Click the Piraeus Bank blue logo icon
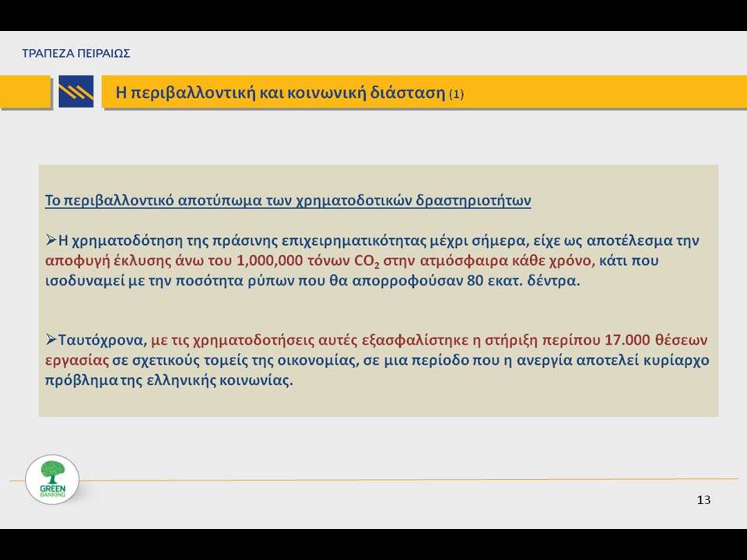The height and width of the screenshot is (560, 747). click(x=76, y=92)
